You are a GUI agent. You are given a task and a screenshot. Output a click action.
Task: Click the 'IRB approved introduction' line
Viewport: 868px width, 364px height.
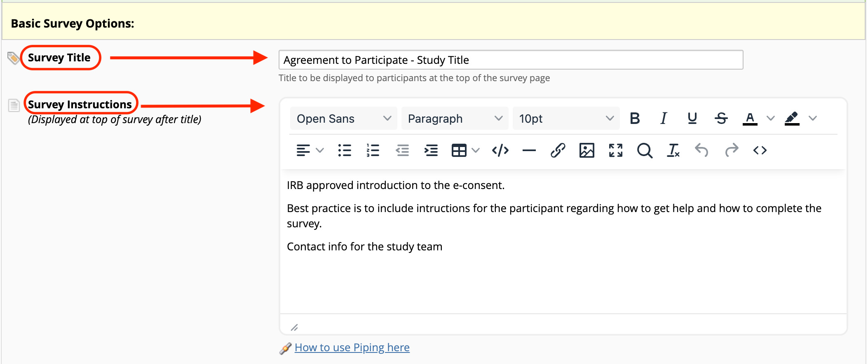[x=396, y=185]
